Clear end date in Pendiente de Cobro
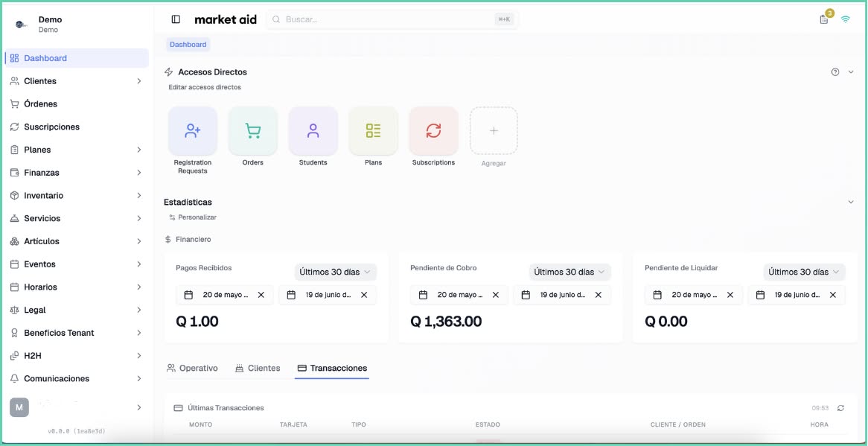Viewport: 868px width, 446px height. [599, 295]
